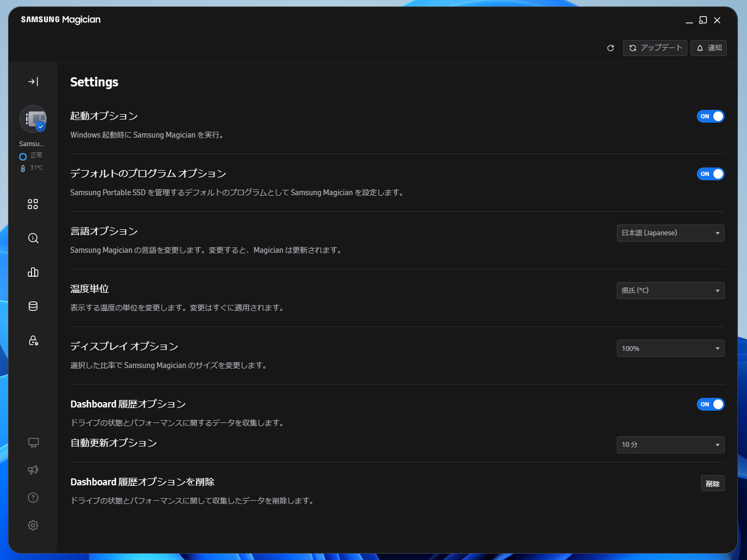Open the Dashboard grid icon

33,204
